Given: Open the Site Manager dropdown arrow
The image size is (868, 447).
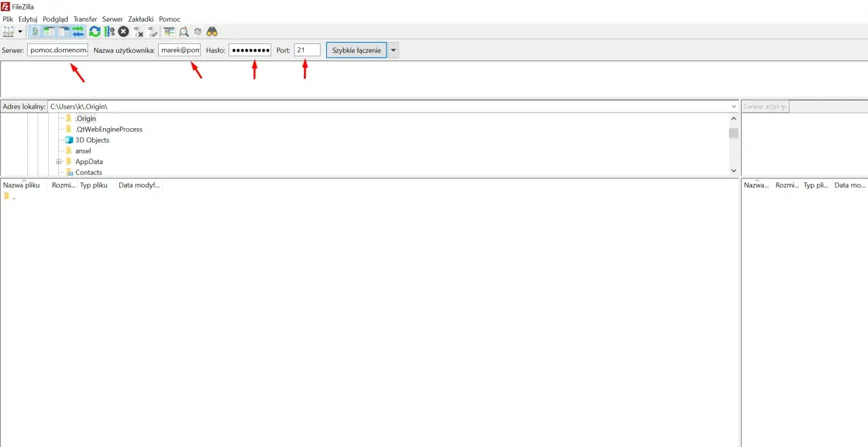Looking at the screenshot, I should 20,31.
